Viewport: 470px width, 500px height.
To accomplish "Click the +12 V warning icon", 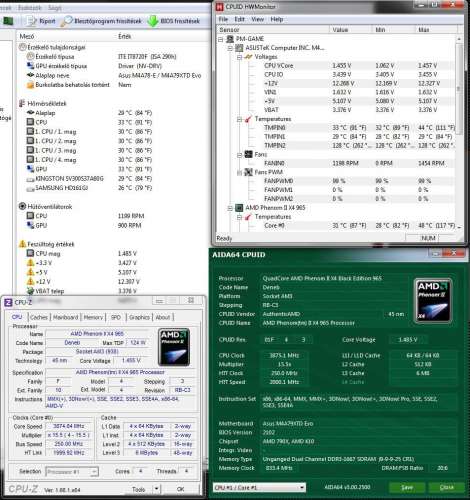I will [x=30, y=281].
